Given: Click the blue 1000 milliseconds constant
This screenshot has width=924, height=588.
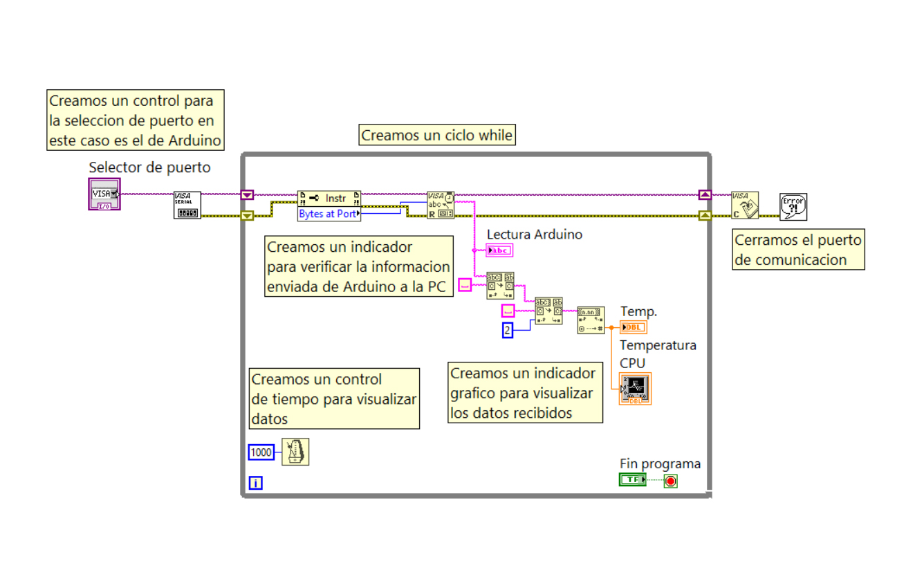Looking at the screenshot, I should coord(261,452).
